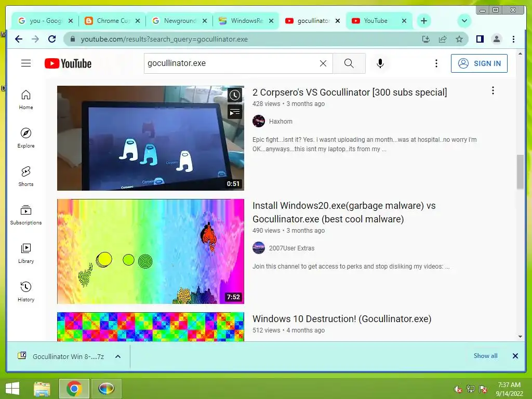
Task: Click Chrome in the taskbar
Action: coord(74,389)
